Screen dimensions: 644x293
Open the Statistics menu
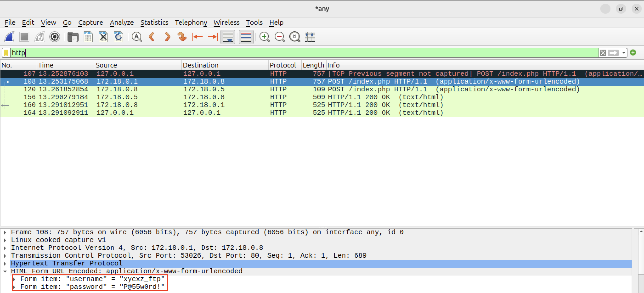(154, 23)
